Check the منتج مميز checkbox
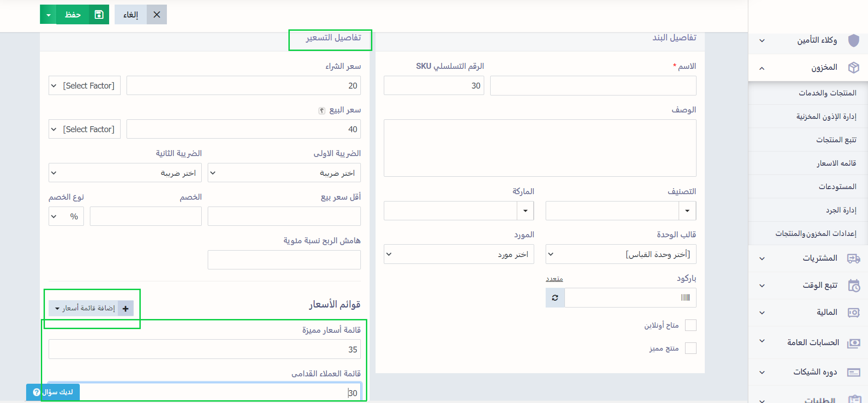The image size is (868, 403). click(690, 348)
